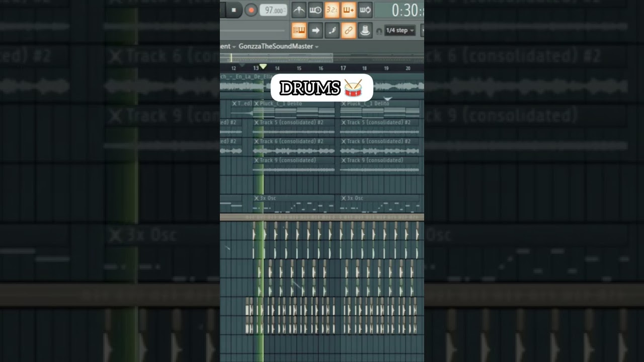Enable loop recording icon
Screen dimensions: 644x362
tap(365, 10)
